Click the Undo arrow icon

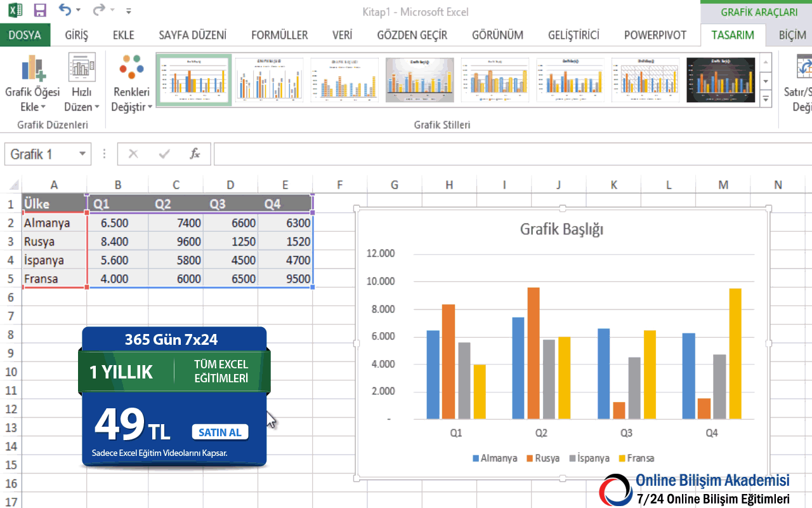65,10
